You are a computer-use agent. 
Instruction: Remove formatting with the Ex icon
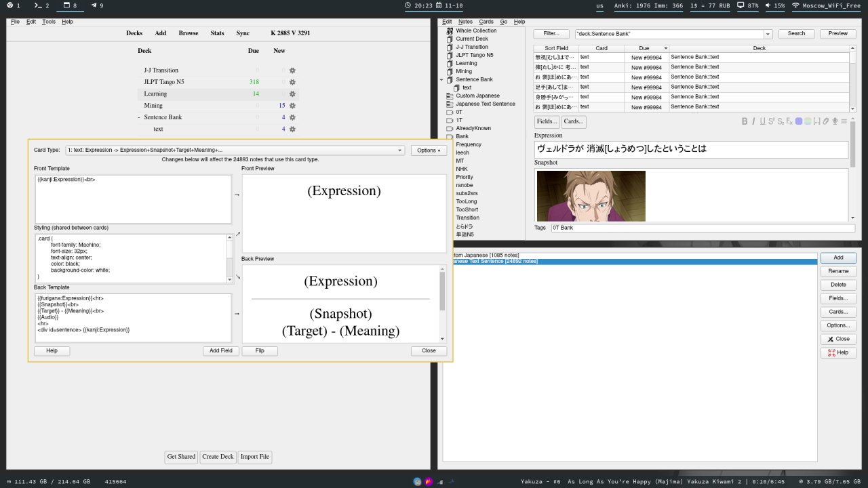(x=789, y=121)
